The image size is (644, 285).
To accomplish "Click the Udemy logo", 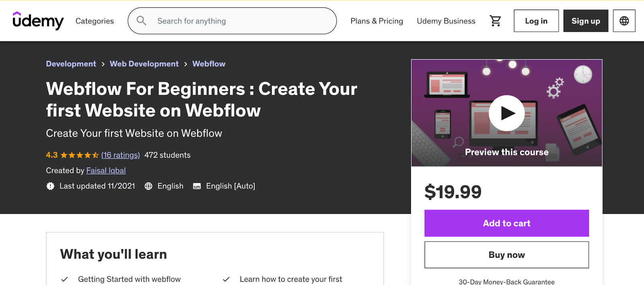I will [x=38, y=21].
